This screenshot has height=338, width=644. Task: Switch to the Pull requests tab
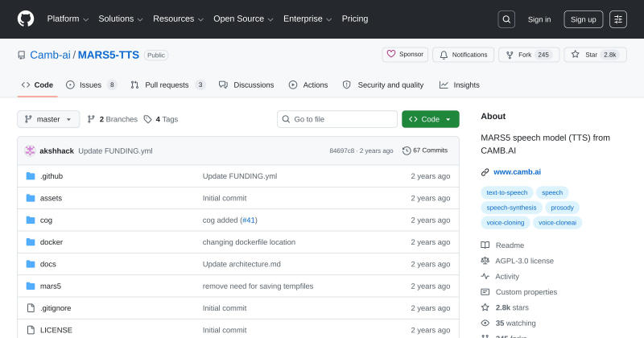[167, 85]
